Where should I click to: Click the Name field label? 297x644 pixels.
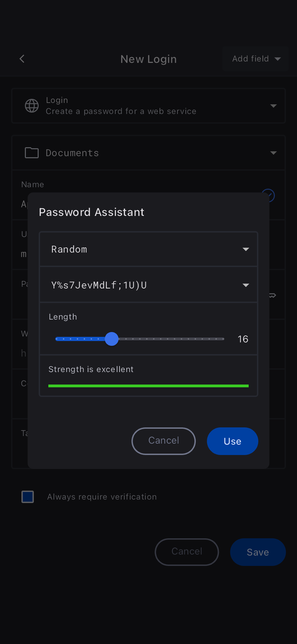tap(33, 184)
